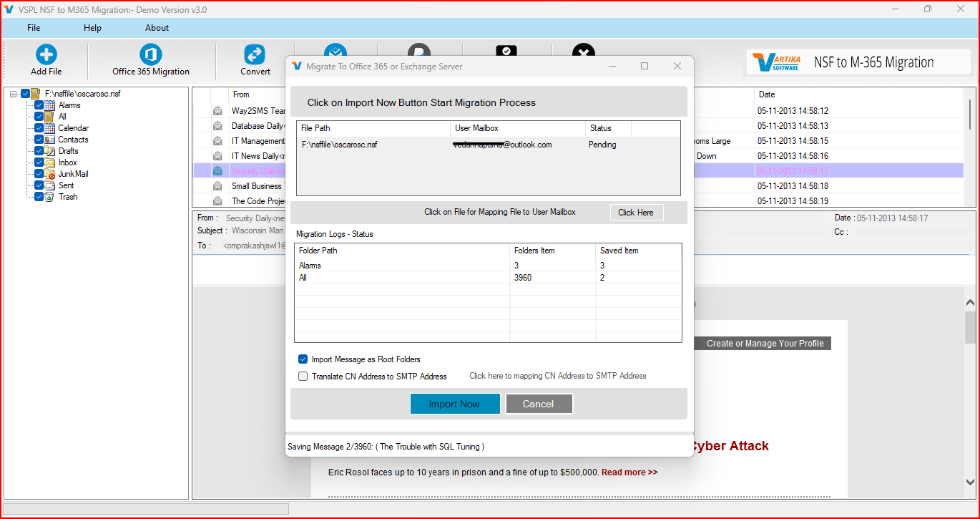Image resolution: width=980 pixels, height=519 pixels.
Task: Open the About menu
Action: (157, 28)
